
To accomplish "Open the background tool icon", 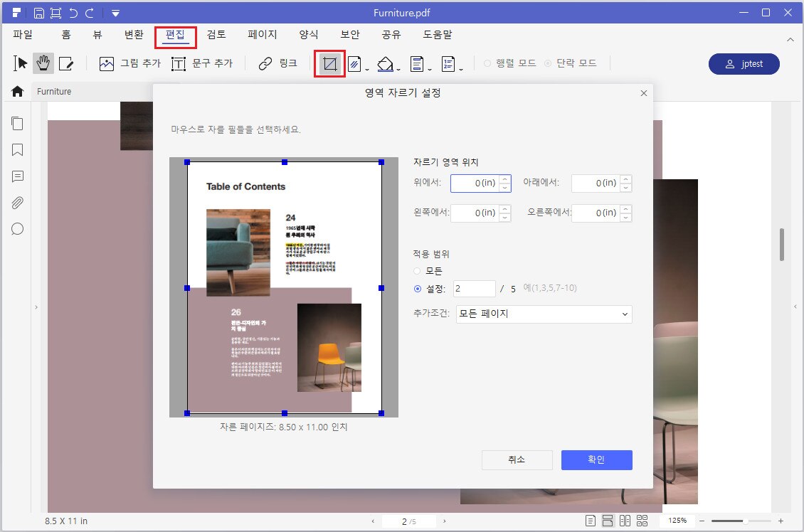I will click(384, 64).
